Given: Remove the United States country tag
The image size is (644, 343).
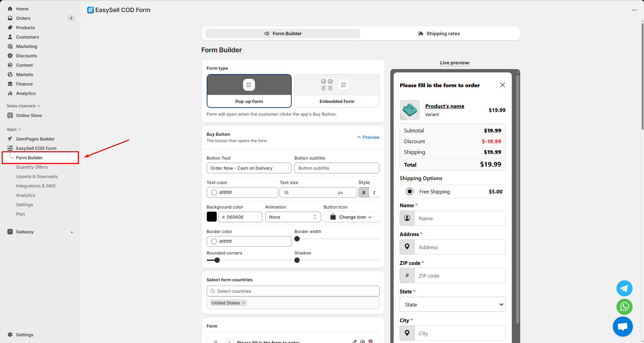Looking at the screenshot, I should 244,303.
